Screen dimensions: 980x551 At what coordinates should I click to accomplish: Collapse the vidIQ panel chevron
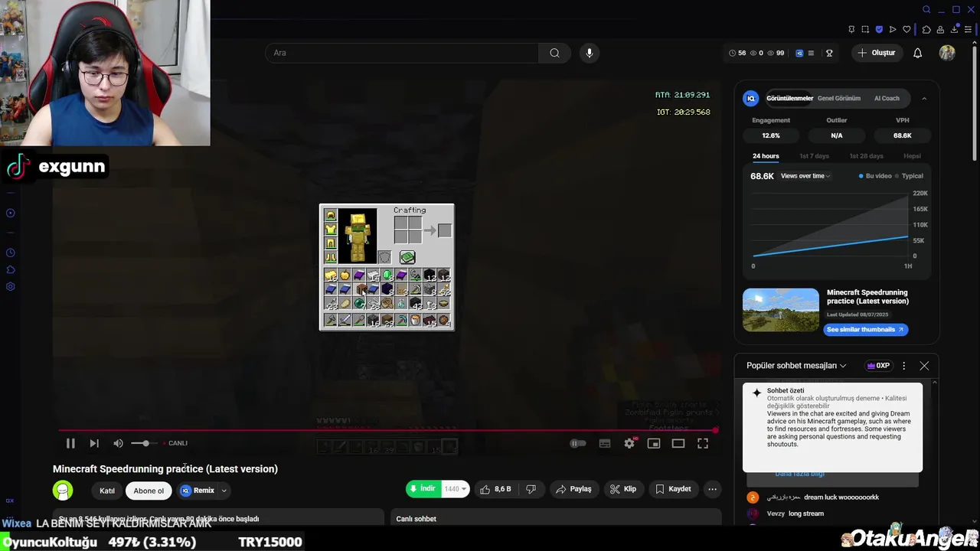coord(924,98)
